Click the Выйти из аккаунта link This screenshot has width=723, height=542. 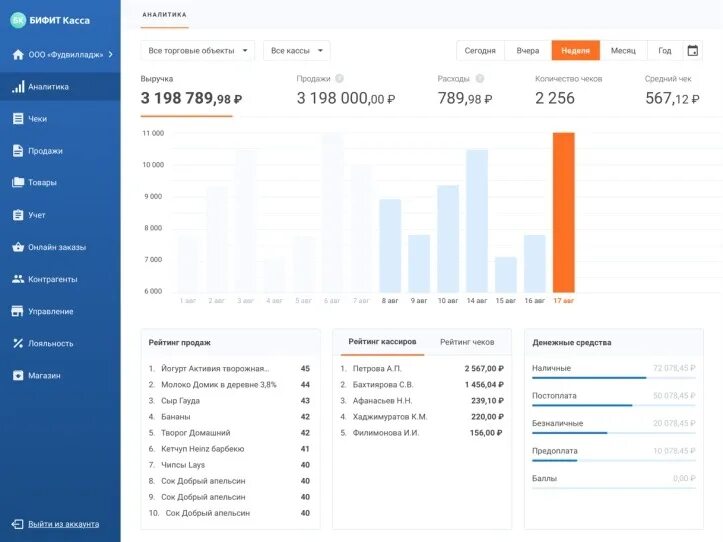coord(64,524)
